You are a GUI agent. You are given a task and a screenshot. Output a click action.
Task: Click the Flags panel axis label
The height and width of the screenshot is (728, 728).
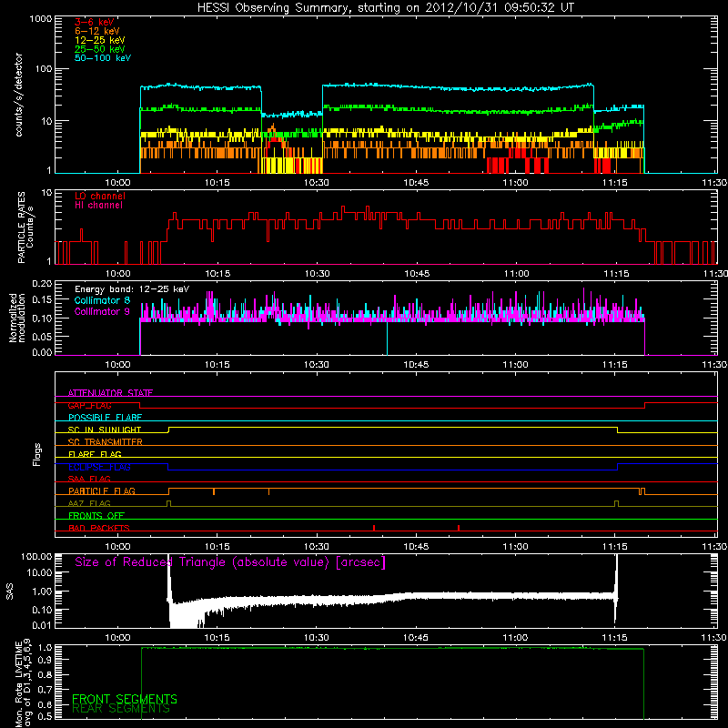pos(37,454)
